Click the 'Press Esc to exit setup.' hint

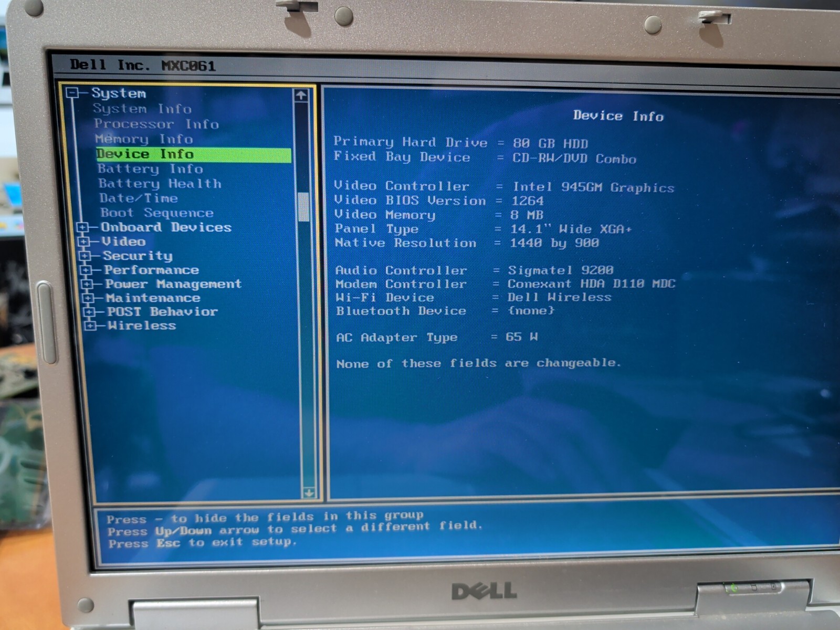pyautogui.click(x=203, y=542)
